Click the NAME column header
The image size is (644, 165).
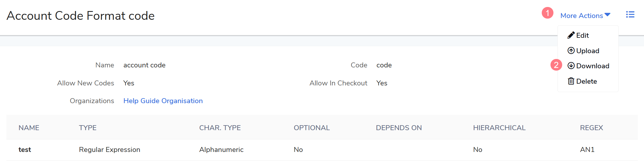[29, 128]
